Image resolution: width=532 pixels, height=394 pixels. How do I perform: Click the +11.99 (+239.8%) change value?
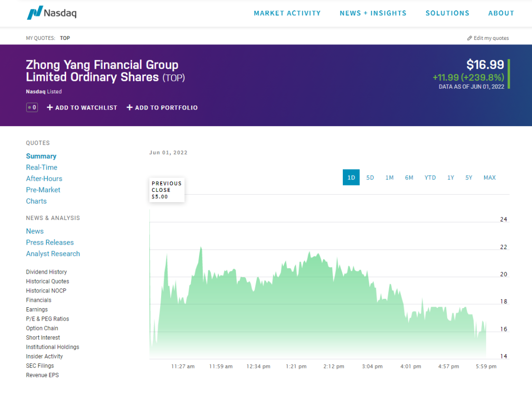pyautogui.click(x=468, y=77)
